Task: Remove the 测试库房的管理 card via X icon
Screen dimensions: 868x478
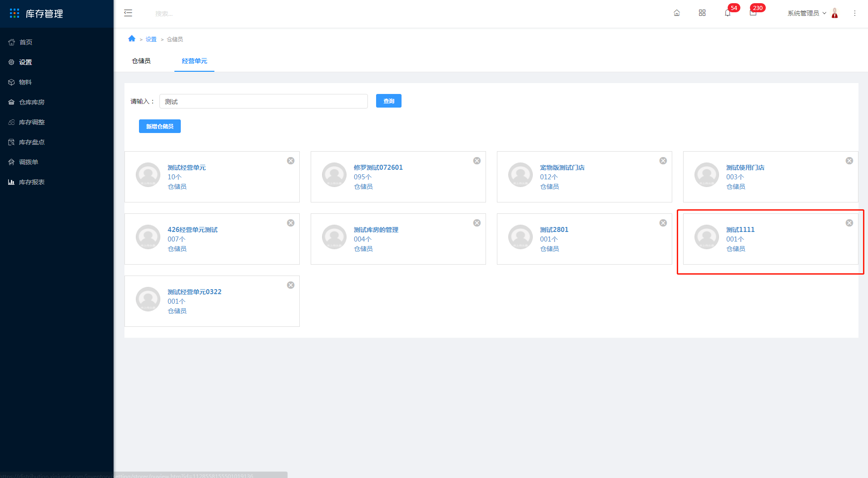Action: tap(477, 223)
